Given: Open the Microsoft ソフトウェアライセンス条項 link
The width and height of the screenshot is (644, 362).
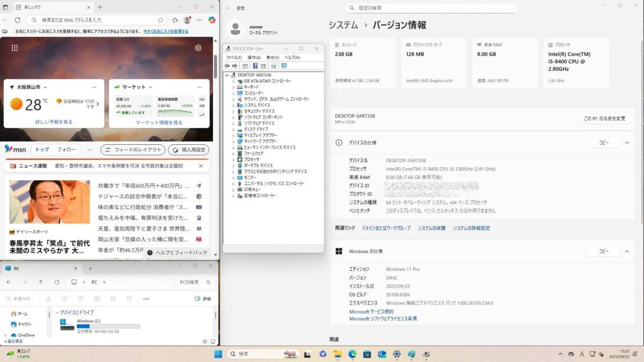Looking at the screenshot, I should (383, 319).
